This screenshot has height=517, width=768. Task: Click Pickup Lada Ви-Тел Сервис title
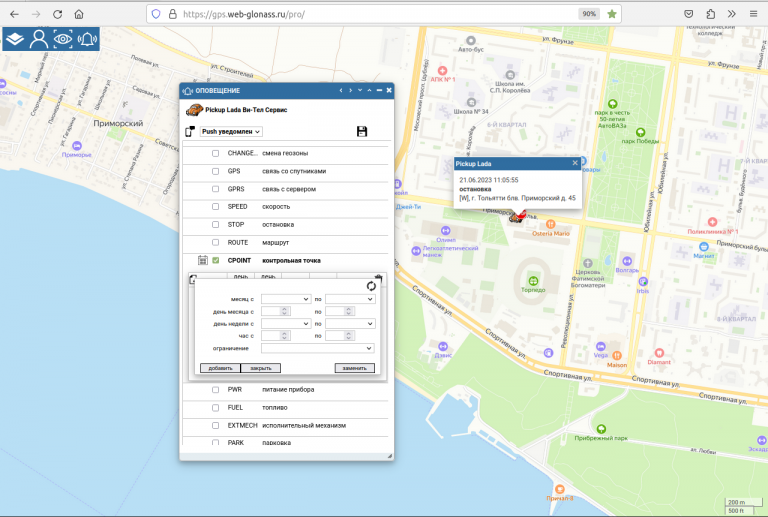click(246, 110)
